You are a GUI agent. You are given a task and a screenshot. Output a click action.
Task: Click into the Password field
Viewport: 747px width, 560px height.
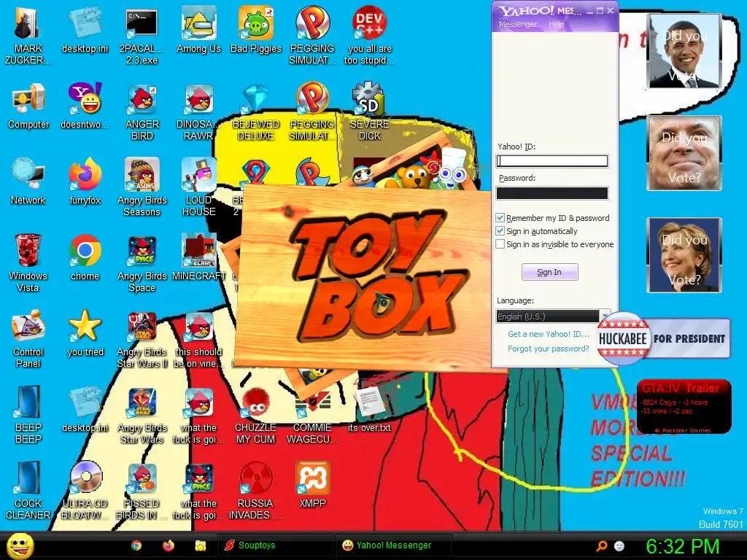click(x=551, y=192)
